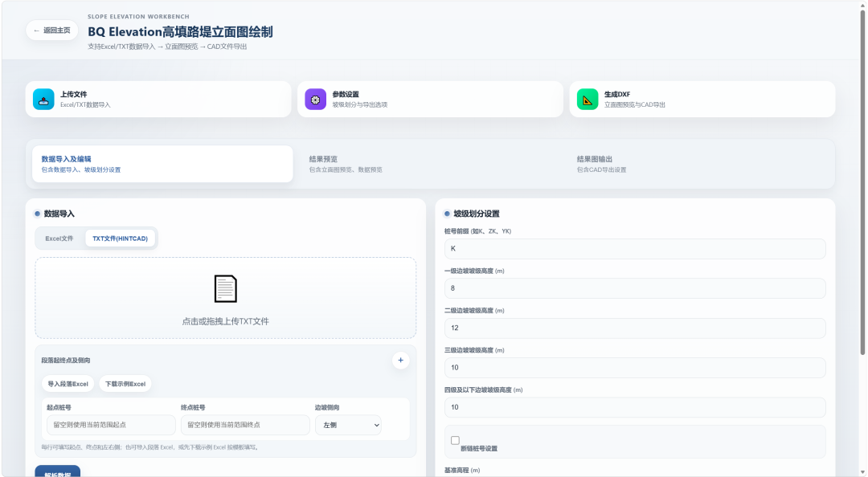Viewport: 868px width, 477px height.
Task: Select the TXT文件(HINTCAD) import tab
Action: (120, 238)
